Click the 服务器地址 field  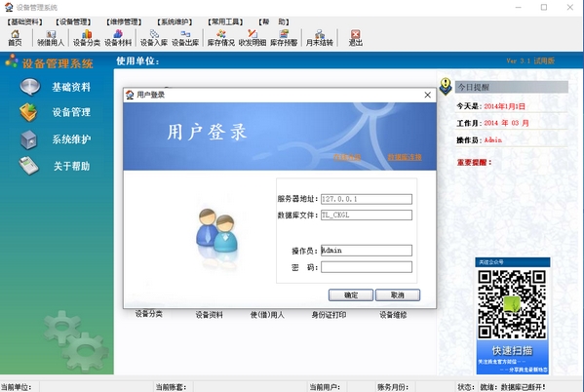tap(367, 199)
